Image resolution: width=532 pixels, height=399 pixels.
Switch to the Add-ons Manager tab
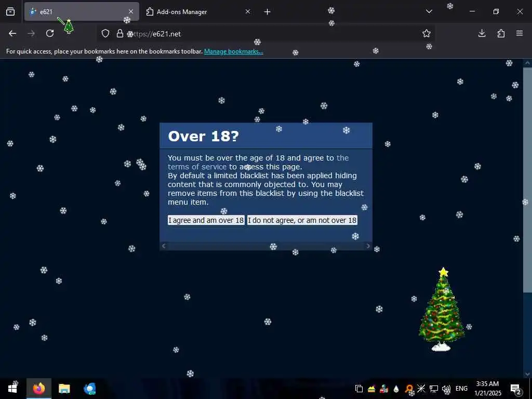pos(199,11)
